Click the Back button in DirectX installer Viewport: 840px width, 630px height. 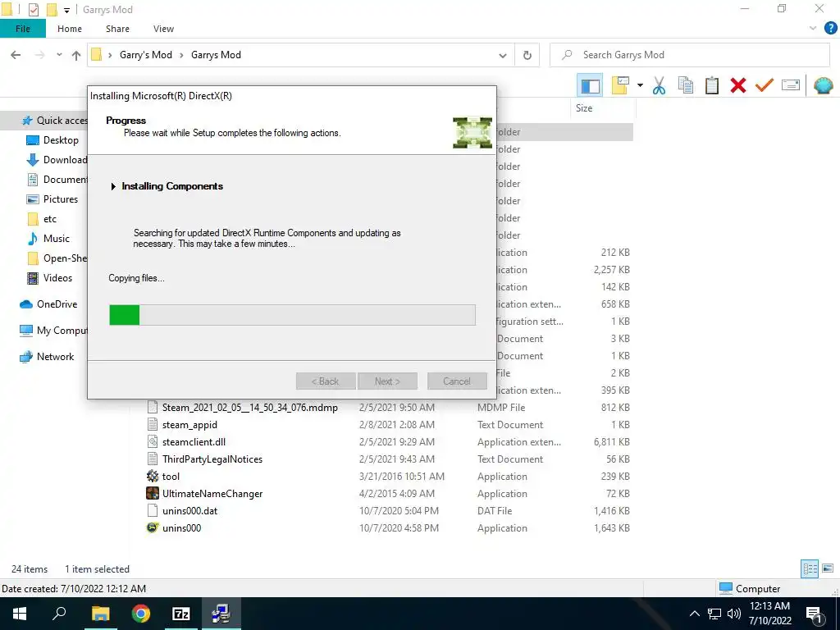click(x=326, y=381)
